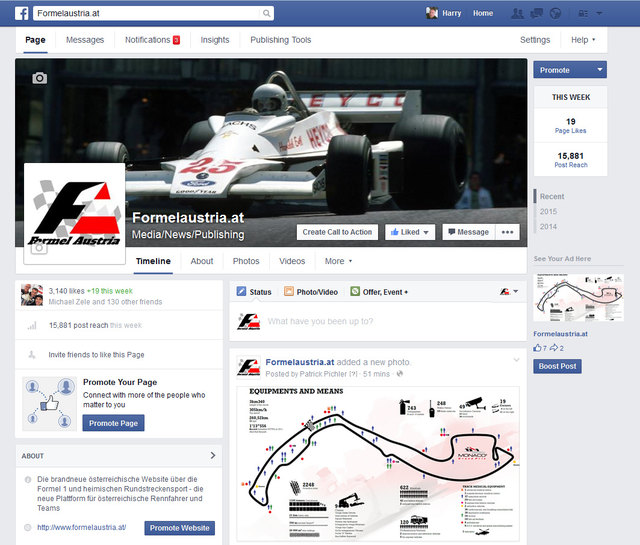640x545 pixels.
Task: Open the Photos tab
Action: pyautogui.click(x=245, y=261)
